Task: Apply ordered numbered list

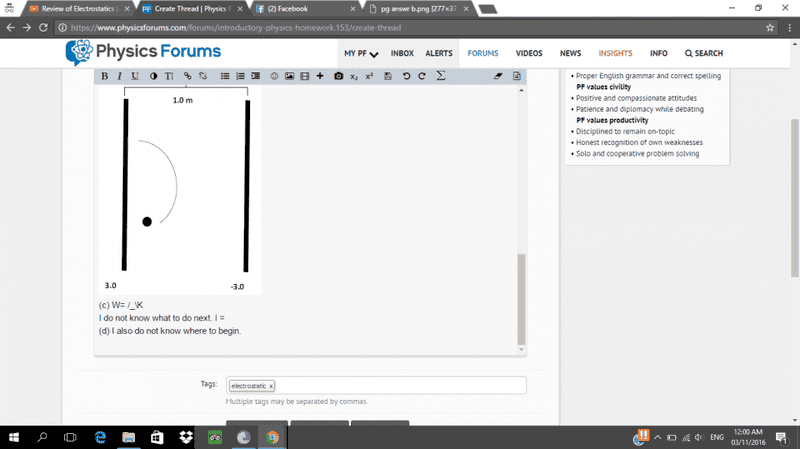Action: click(240, 76)
